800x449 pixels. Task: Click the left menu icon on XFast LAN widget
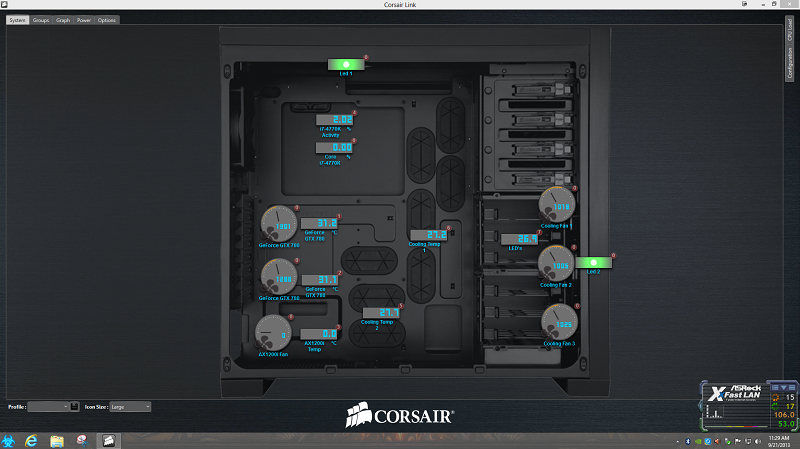coord(775,388)
